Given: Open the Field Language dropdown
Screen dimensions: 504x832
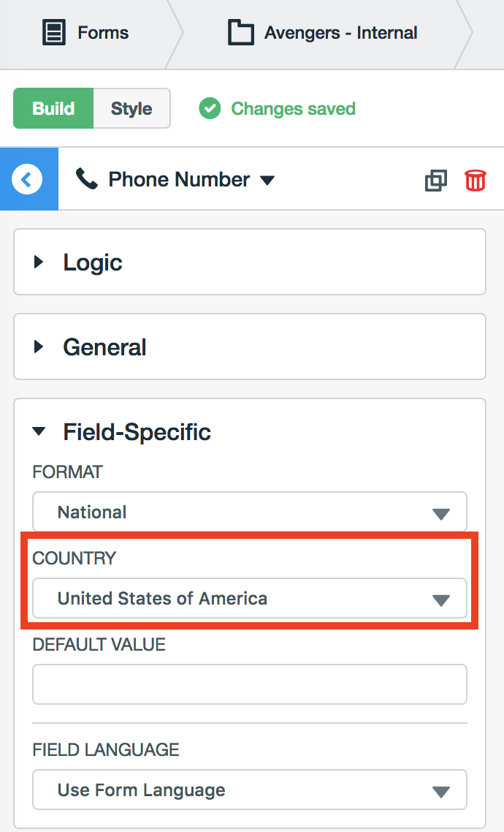Looking at the screenshot, I should (x=249, y=790).
